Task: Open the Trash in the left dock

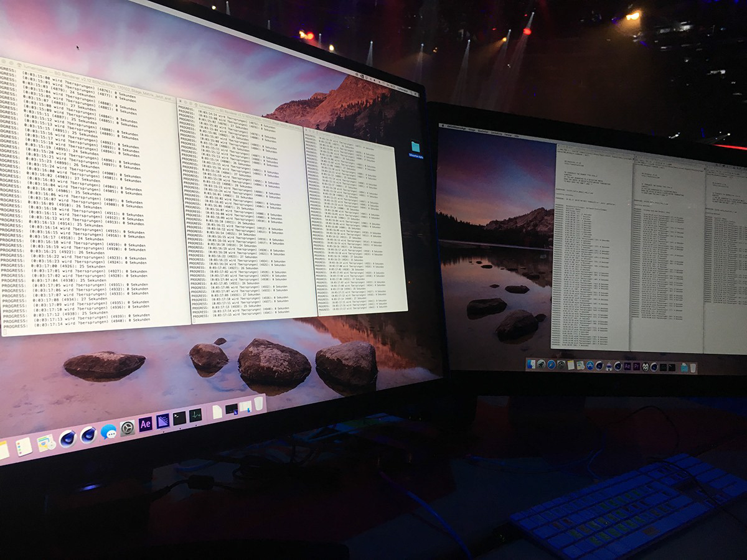Action: click(258, 403)
